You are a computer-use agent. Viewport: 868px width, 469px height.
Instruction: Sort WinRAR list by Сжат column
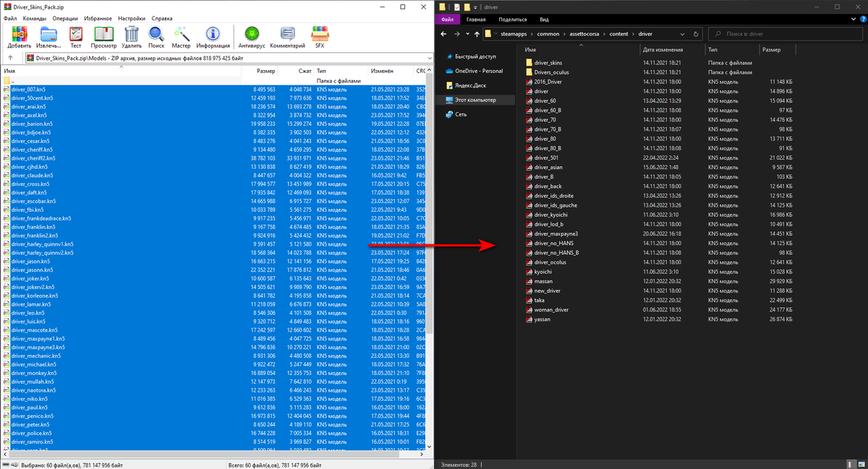[x=296, y=71]
